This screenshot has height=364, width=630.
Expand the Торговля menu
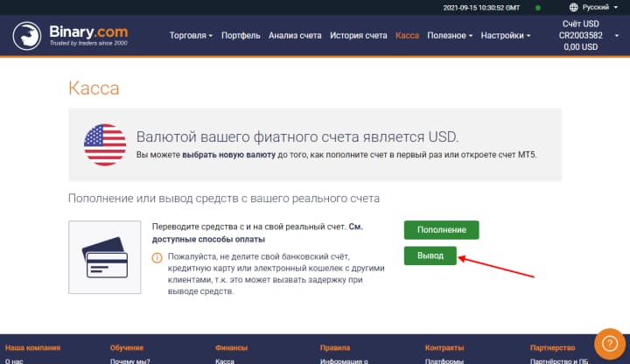click(x=191, y=35)
